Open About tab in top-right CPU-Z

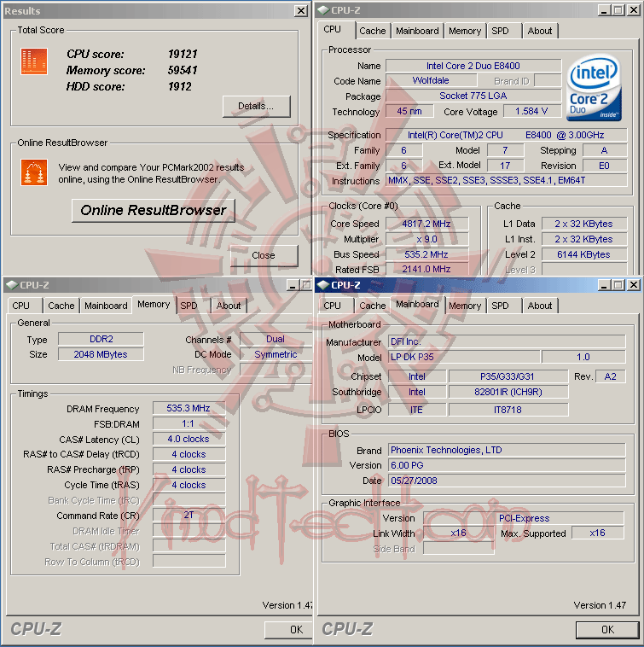click(x=540, y=31)
